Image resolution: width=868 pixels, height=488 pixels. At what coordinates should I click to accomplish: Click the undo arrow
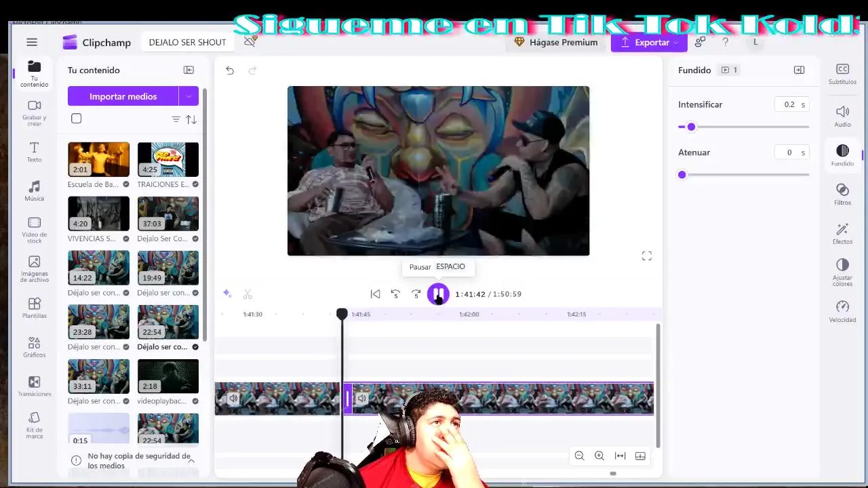[x=230, y=70]
